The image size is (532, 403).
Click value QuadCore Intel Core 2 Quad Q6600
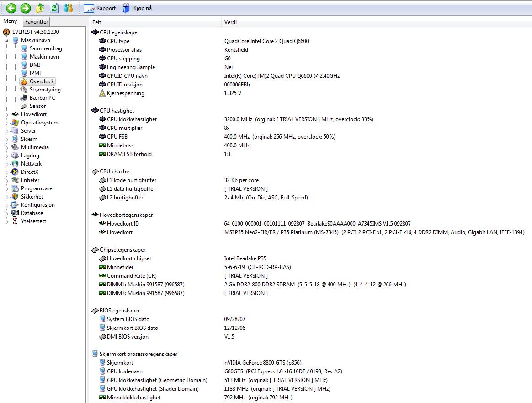tap(266, 41)
